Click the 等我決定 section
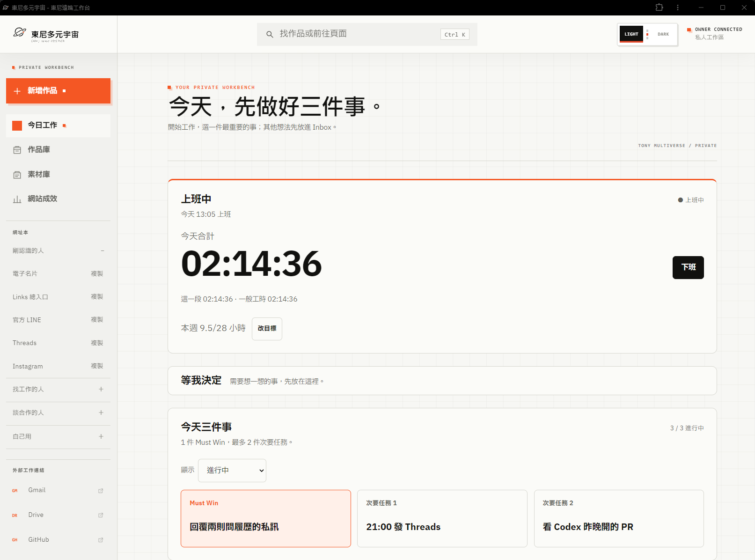This screenshot has width=755, height=560. [442, 381]
